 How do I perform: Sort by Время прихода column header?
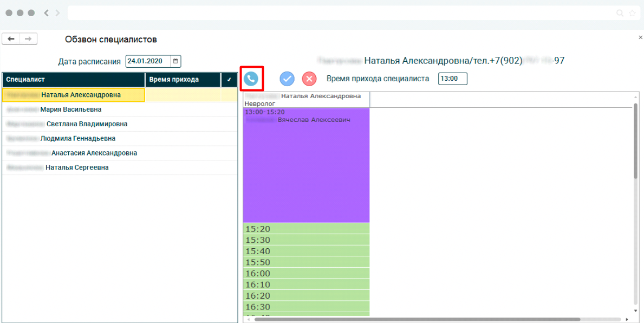coord(183,80)
